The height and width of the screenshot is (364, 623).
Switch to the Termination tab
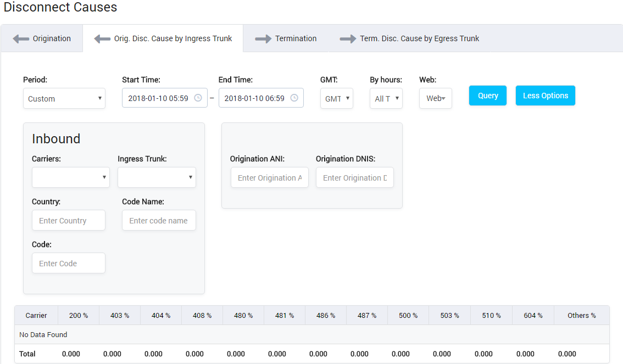pyautogui.click(x=296, y=39)
